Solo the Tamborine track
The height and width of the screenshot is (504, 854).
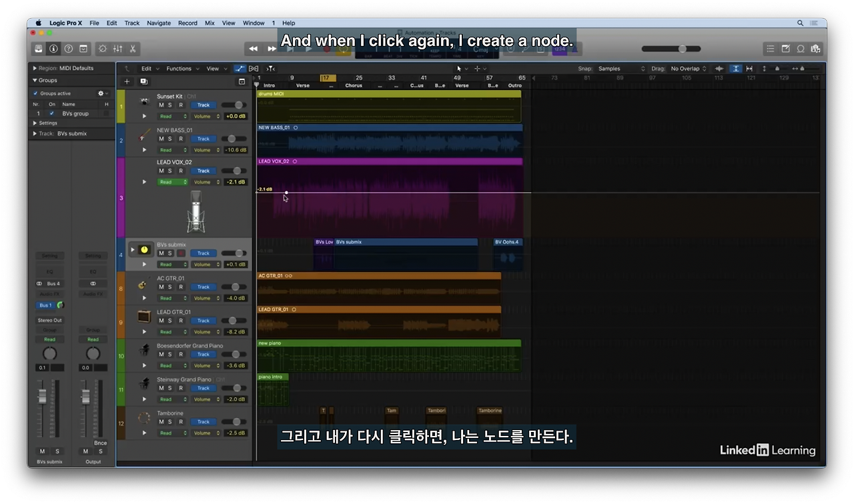tap(170, 421)
